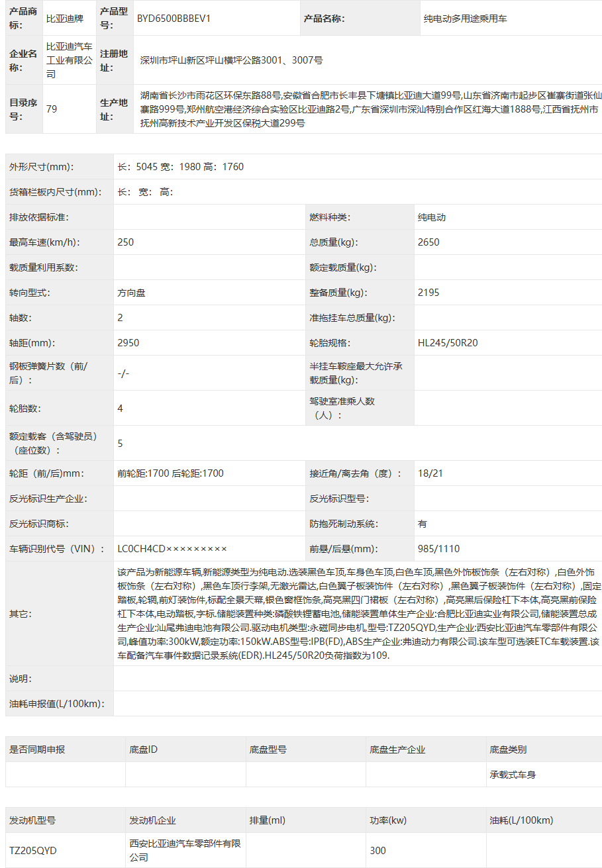The image size is (602, 868).
Task: Click company name 比亚迪汽车工业有限公司 in header
Action: [70, 60]
